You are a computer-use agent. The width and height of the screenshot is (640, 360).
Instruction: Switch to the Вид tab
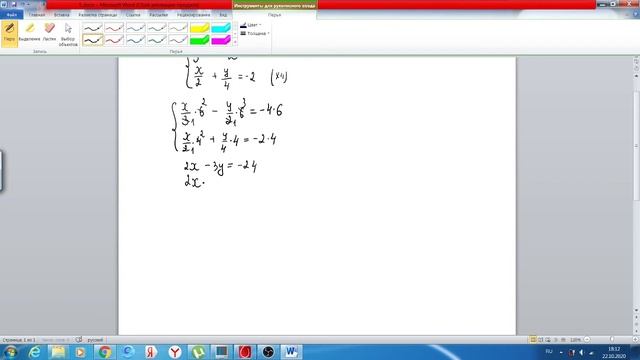223,15
